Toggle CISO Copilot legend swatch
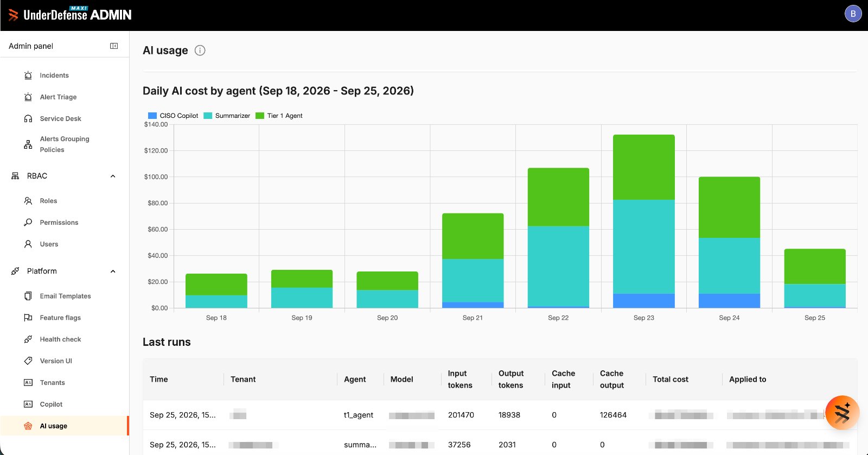This screenshot has height=455, width=868. click(x=152, y=116)
